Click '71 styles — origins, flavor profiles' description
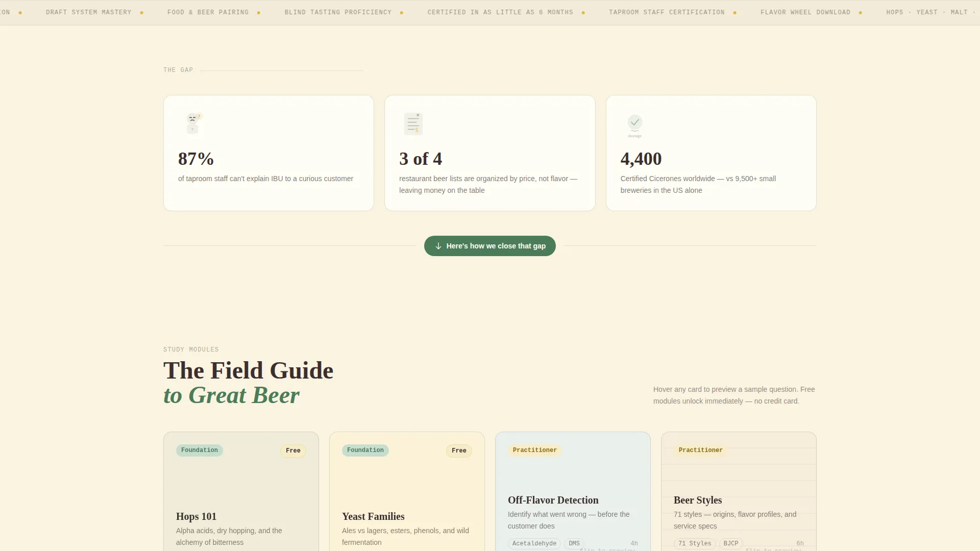Viewport: 980px width, 551px height. (x=735, y=520)
